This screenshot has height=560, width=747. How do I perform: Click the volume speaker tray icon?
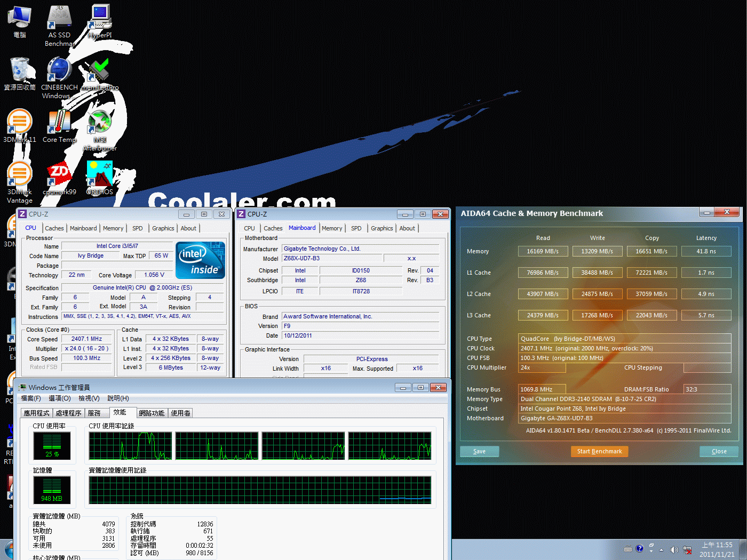click(674, 549)
